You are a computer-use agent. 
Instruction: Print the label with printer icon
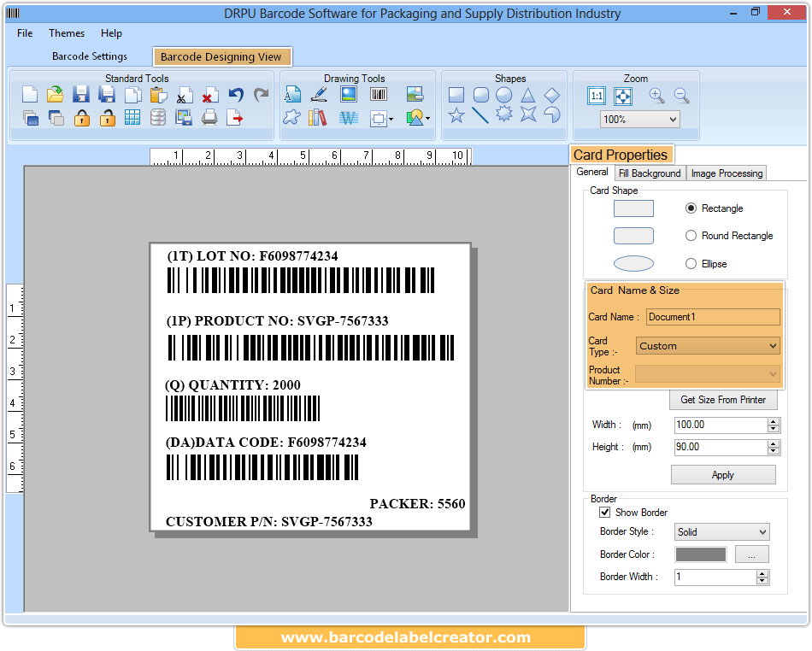pos(209,118)
